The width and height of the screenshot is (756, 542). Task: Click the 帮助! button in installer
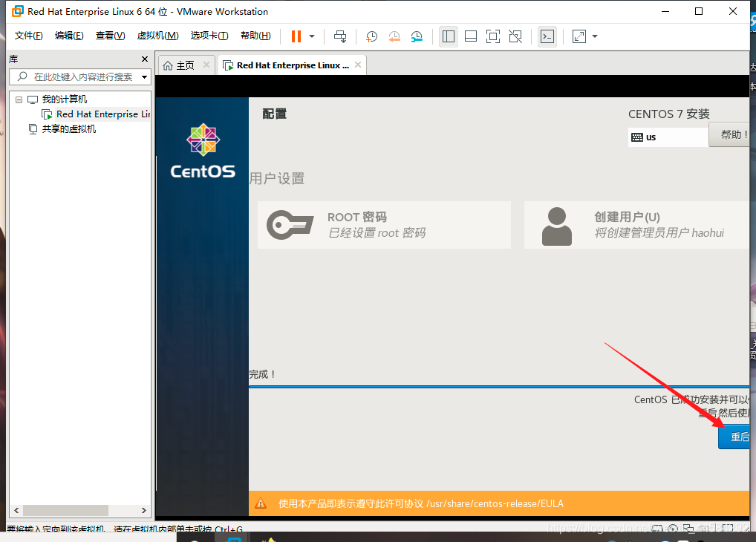pyautogui.click(x=731, y=134)
